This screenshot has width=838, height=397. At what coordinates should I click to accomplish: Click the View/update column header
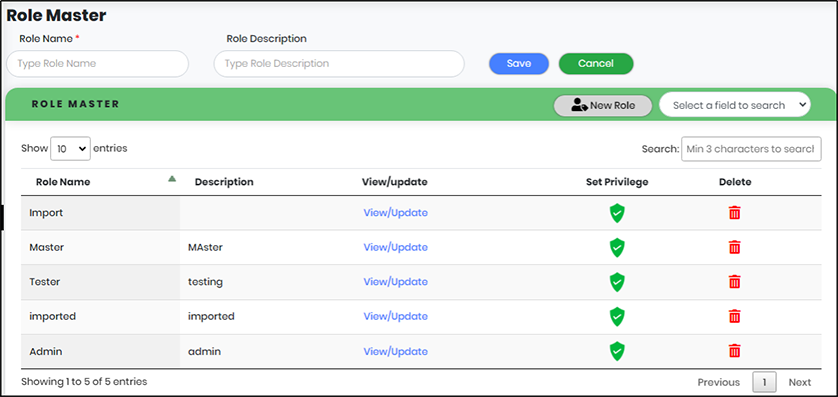(394, 182)
